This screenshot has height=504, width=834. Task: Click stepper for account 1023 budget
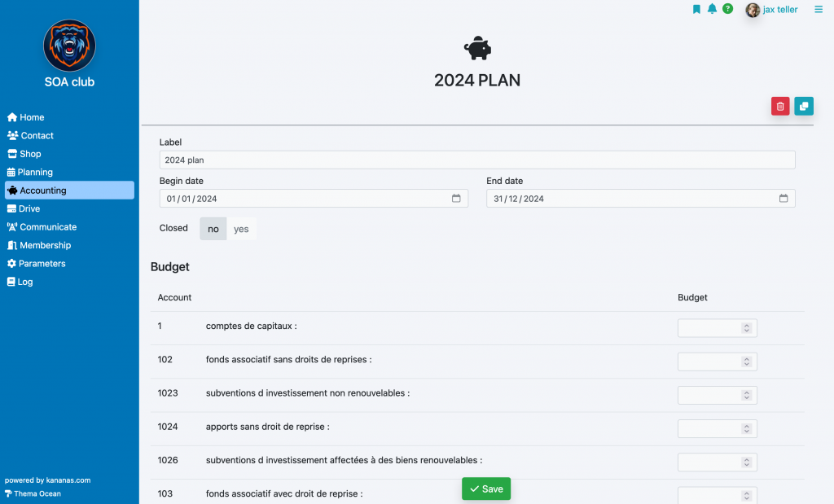point(747,395)
